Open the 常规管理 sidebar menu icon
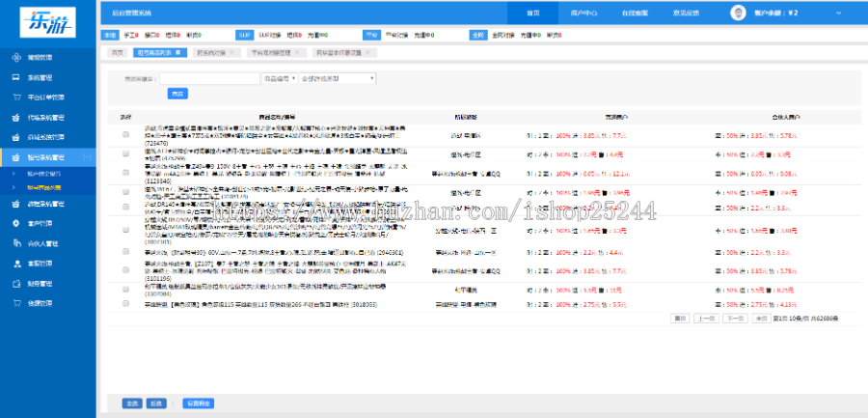Viewport: 868px width, 418px height. coord(16,57)
